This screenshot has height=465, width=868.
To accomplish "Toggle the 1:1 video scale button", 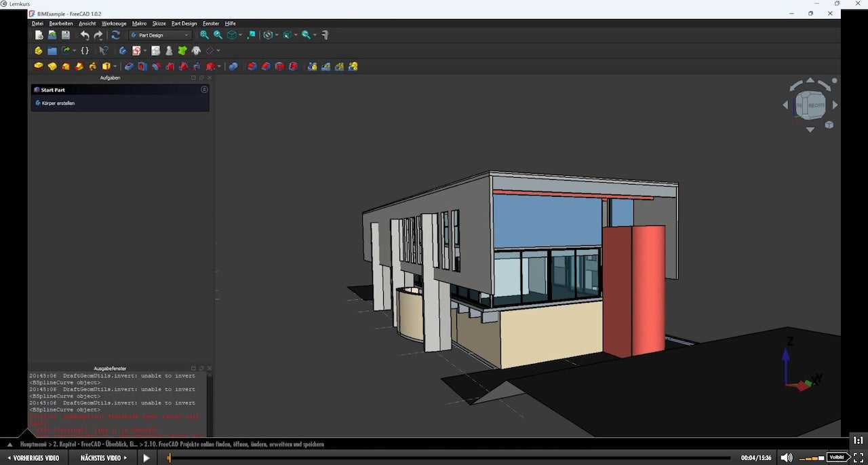I will [858, 441].
